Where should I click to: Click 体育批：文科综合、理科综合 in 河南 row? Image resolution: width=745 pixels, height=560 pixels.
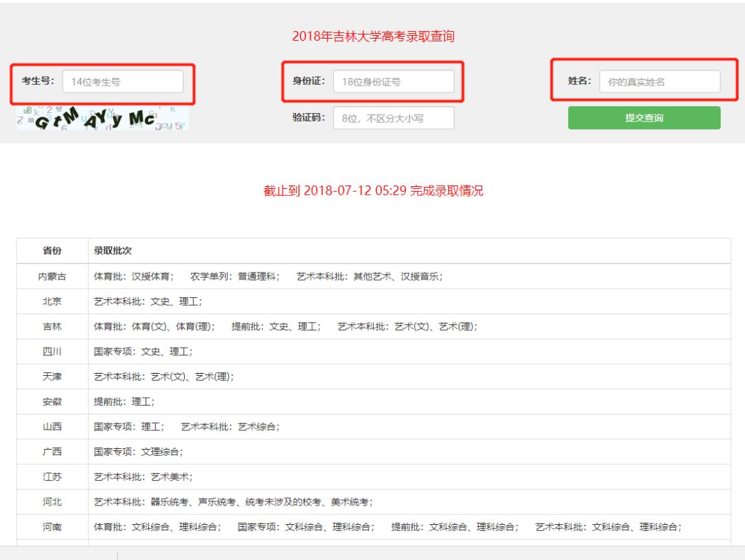158,527
